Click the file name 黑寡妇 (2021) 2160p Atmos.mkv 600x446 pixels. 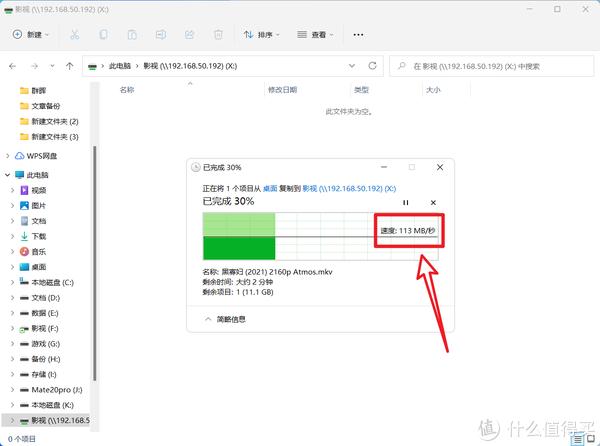point(277,272)
